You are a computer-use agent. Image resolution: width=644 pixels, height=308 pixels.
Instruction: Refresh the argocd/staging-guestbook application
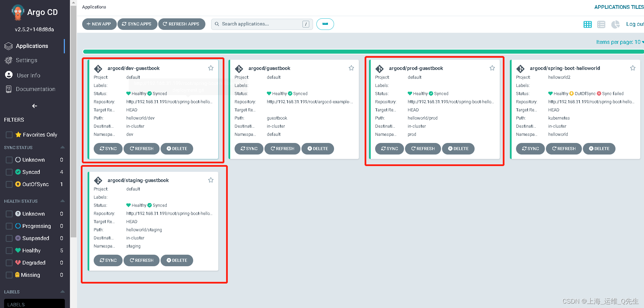(x=142, y=260)
